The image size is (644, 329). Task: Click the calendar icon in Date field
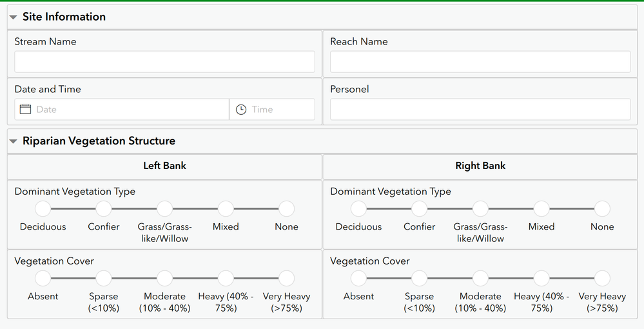26,110
